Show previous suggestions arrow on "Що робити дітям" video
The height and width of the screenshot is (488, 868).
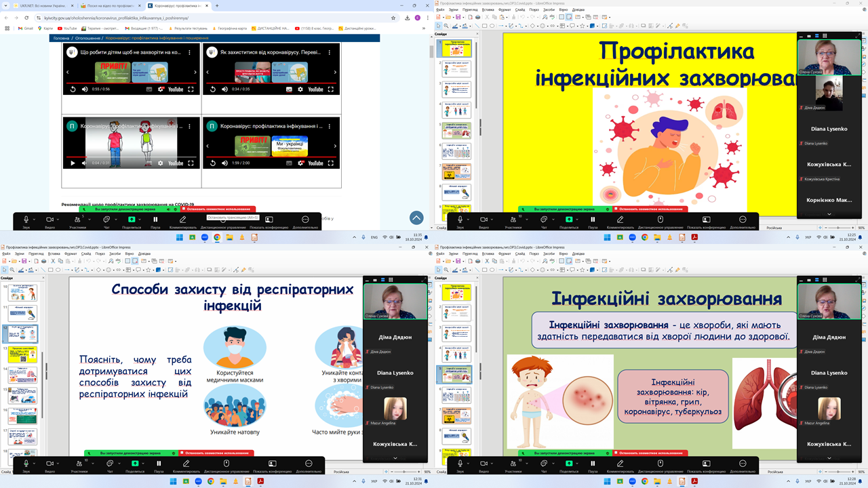coord(68,72)
